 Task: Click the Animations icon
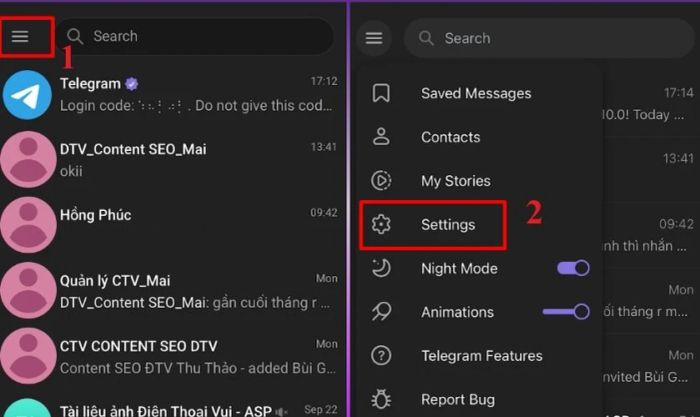point(381,312)
